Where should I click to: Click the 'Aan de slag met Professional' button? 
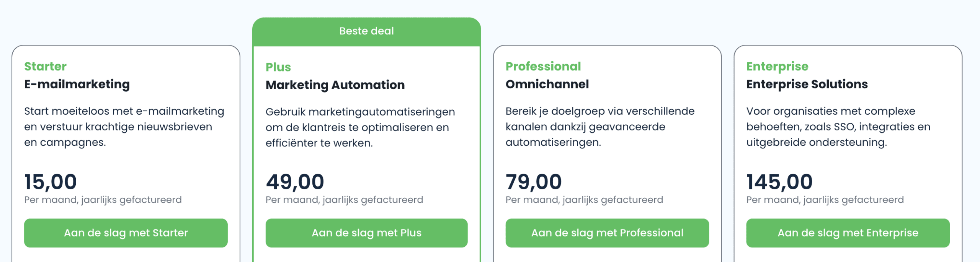pos(607,233)
